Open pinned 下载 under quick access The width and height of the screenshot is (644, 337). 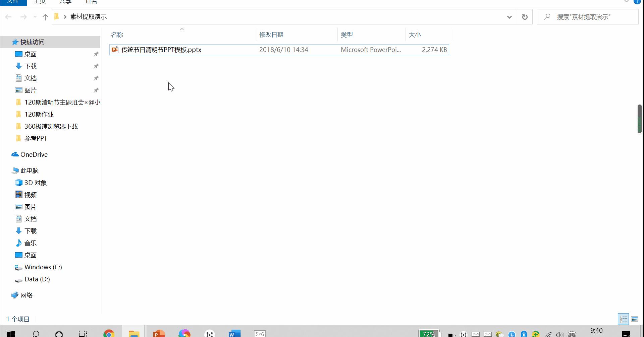pos(31,66)
